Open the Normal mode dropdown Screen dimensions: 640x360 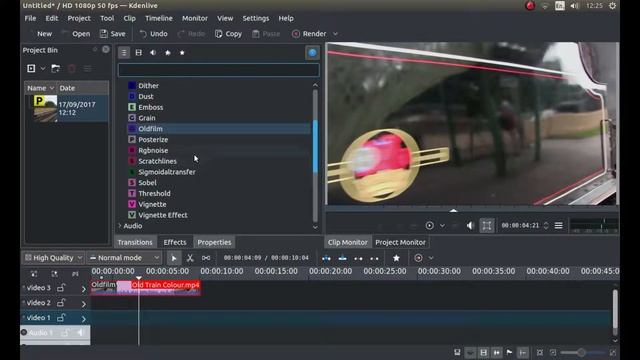coord(124,258)
